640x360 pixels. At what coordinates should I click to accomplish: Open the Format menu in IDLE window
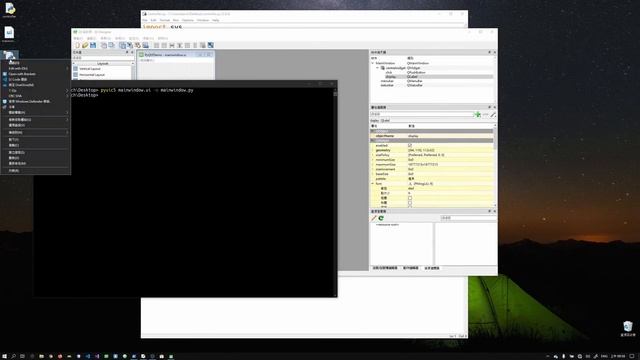(x=164, y=20)
